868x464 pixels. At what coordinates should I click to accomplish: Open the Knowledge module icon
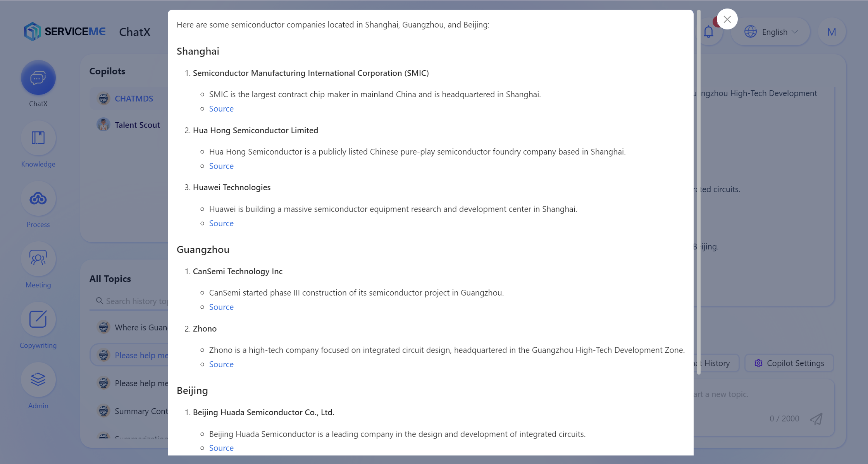pos(38,138)
